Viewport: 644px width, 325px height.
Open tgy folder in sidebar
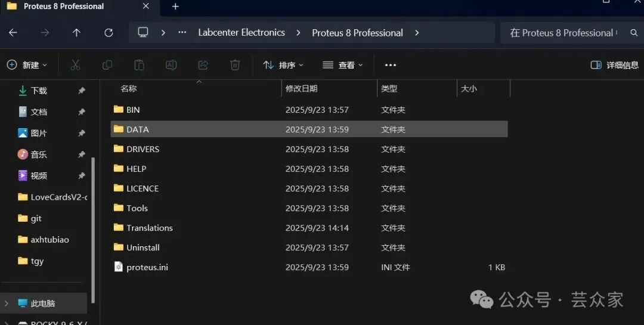pos(31,261)
